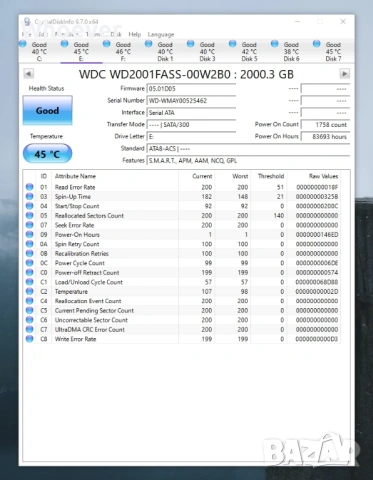Click the Power On Count value 1758 count

click(x=325, y=125)
